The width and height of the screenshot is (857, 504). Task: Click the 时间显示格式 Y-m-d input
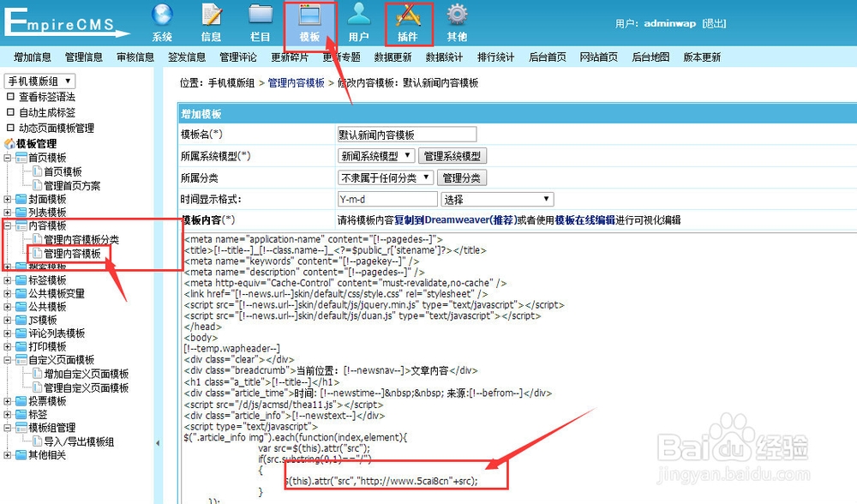tap(387, 200)
